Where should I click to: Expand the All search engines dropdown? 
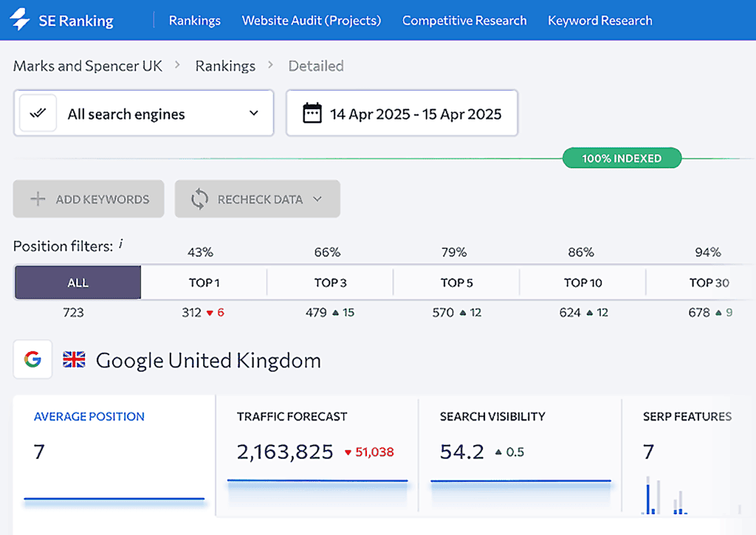click(x=255, y=113)
